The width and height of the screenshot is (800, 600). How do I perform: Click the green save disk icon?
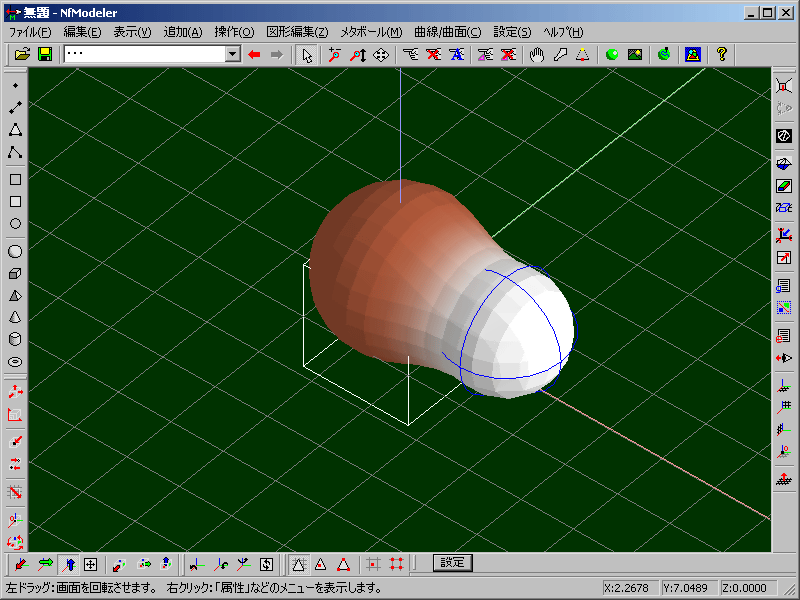pos(45,54)
